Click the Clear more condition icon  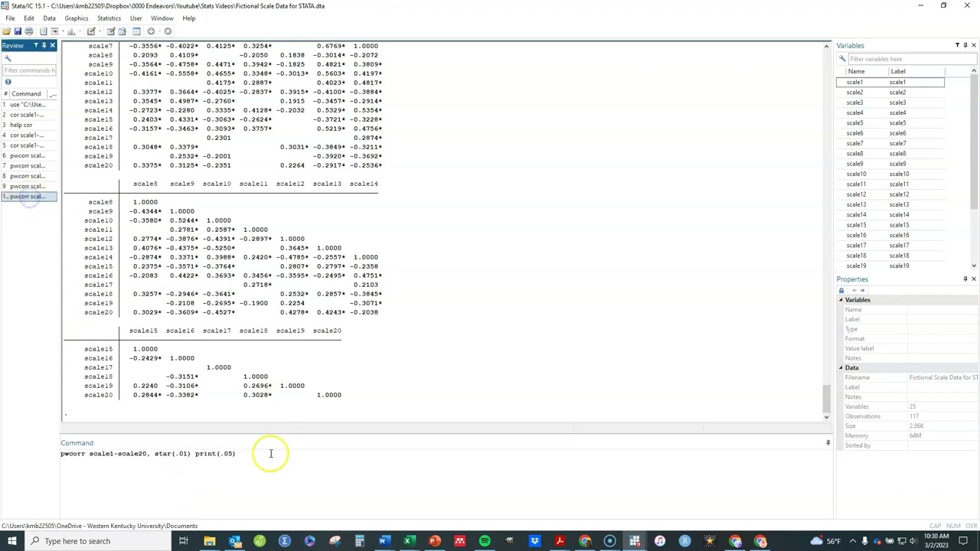coord(151,31)
